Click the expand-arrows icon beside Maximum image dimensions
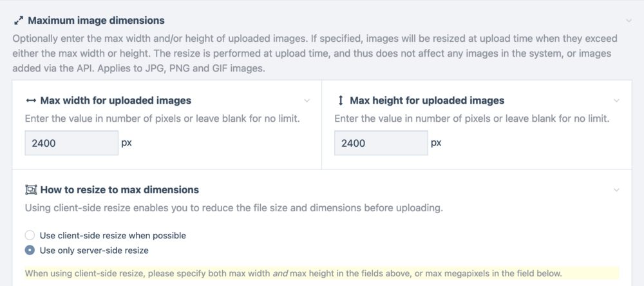This screenshot has width=644, height=286. pos(18,21)
